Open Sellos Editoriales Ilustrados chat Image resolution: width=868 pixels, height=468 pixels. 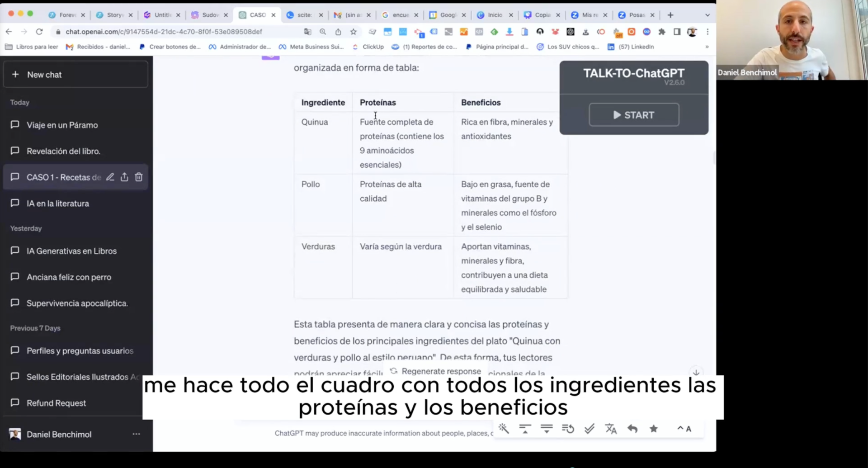tap(75, 377)
